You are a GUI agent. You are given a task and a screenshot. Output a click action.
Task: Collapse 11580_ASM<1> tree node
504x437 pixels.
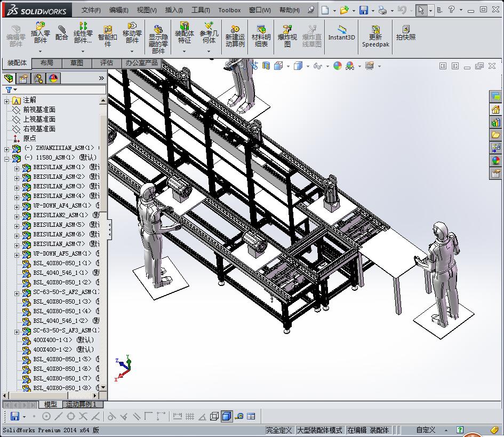click(x=6, y=159)
